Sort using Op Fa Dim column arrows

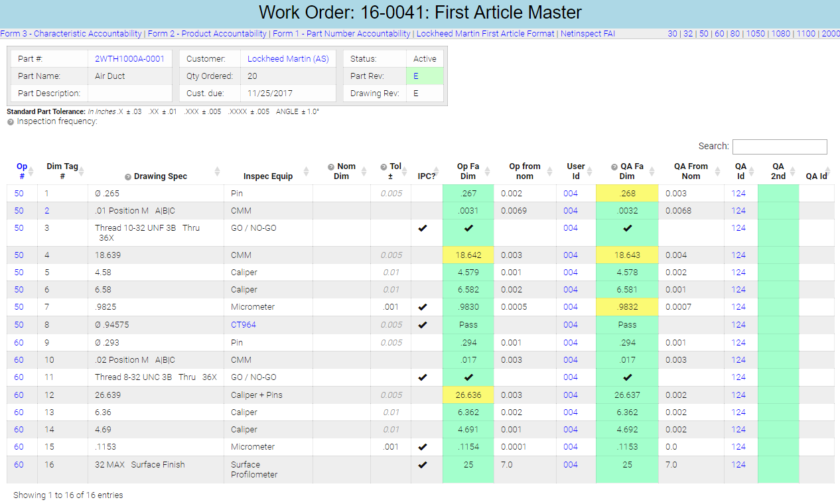[488, 171]
